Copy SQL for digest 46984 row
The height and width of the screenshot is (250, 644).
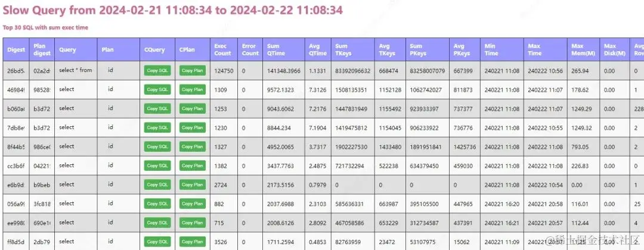pyautogui.click(x=157, y=90)
